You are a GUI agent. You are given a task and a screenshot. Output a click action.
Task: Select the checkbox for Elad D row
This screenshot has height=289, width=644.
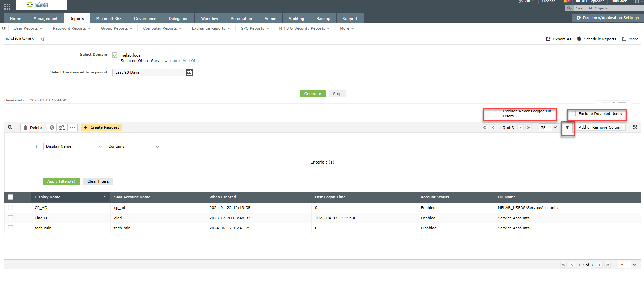(11, 218)
